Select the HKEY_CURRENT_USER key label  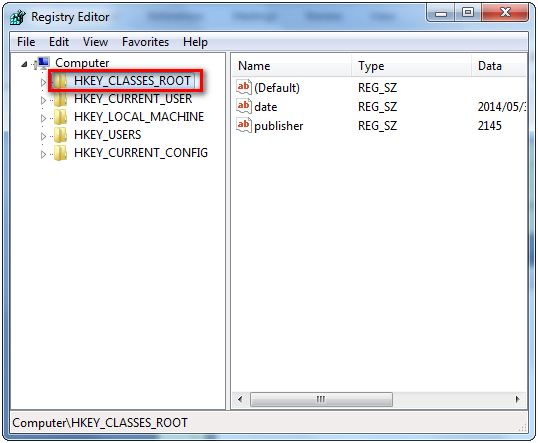tap(133, 99)
